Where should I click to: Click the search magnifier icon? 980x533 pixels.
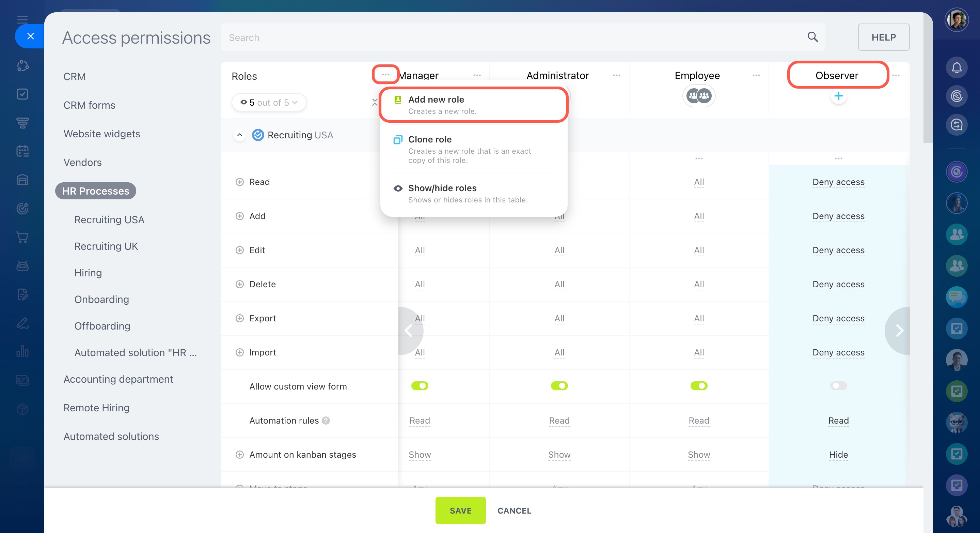[812, 37]
